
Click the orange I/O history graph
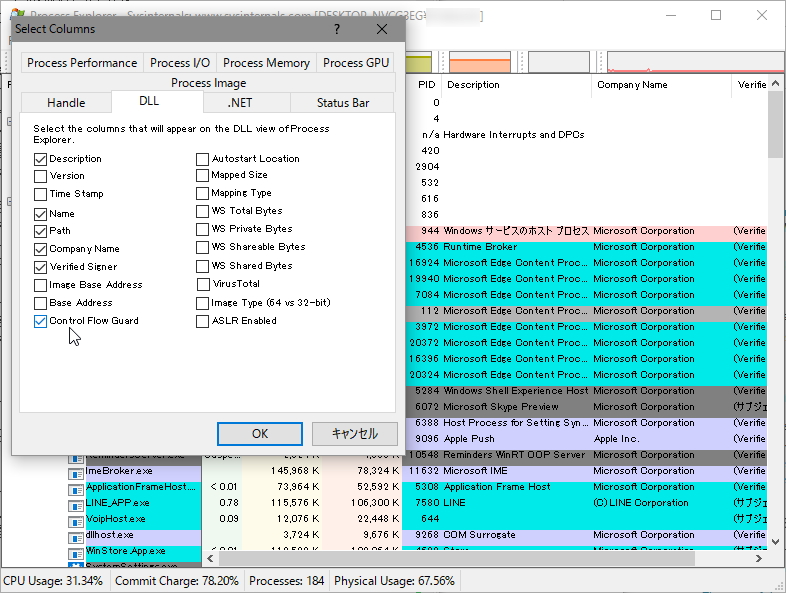(x=480, y=62)
